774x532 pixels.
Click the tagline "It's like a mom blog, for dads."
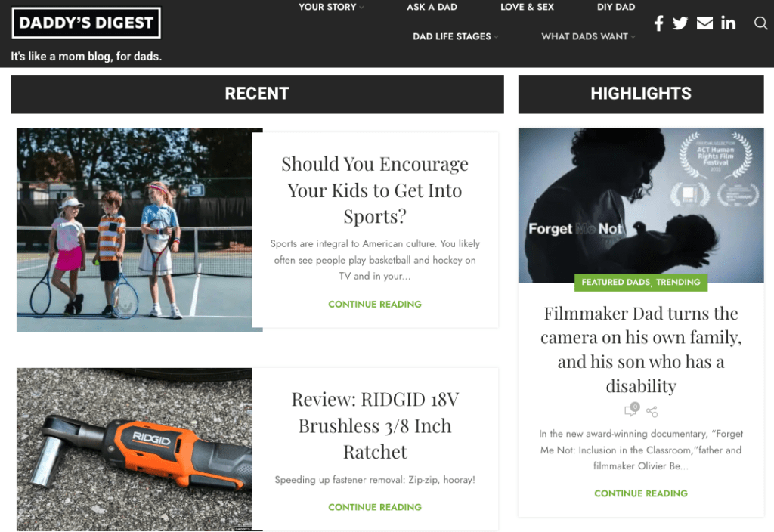[x=86, y=56]
